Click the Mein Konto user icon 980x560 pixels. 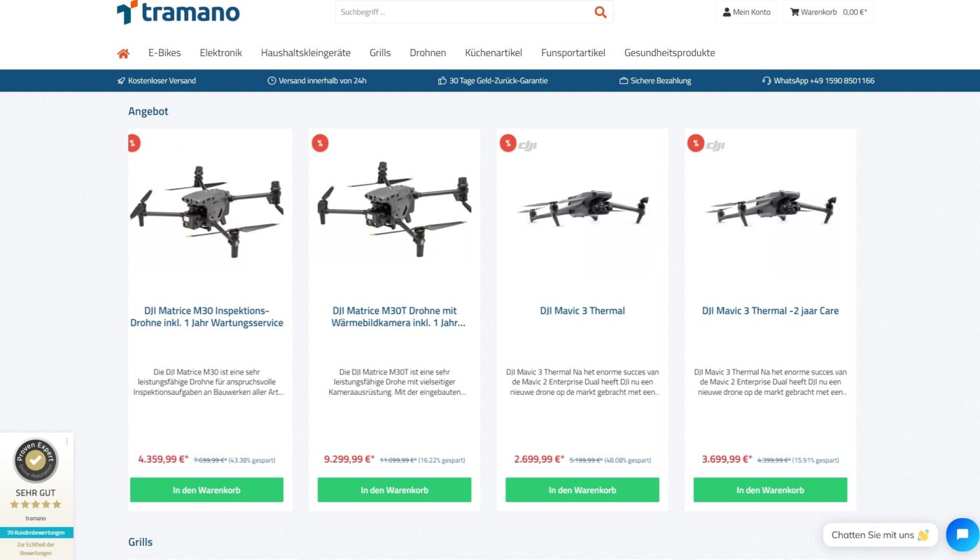tap(727, 12)
